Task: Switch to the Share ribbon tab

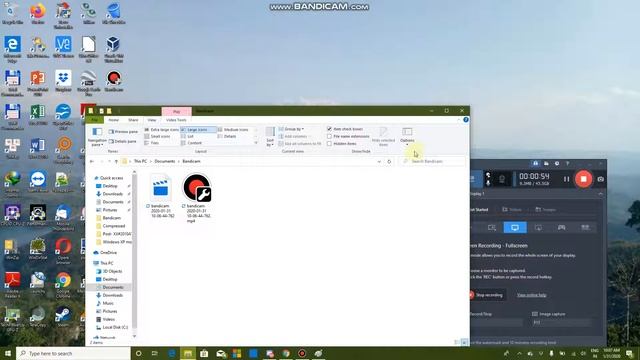Action: click(133, 120)
